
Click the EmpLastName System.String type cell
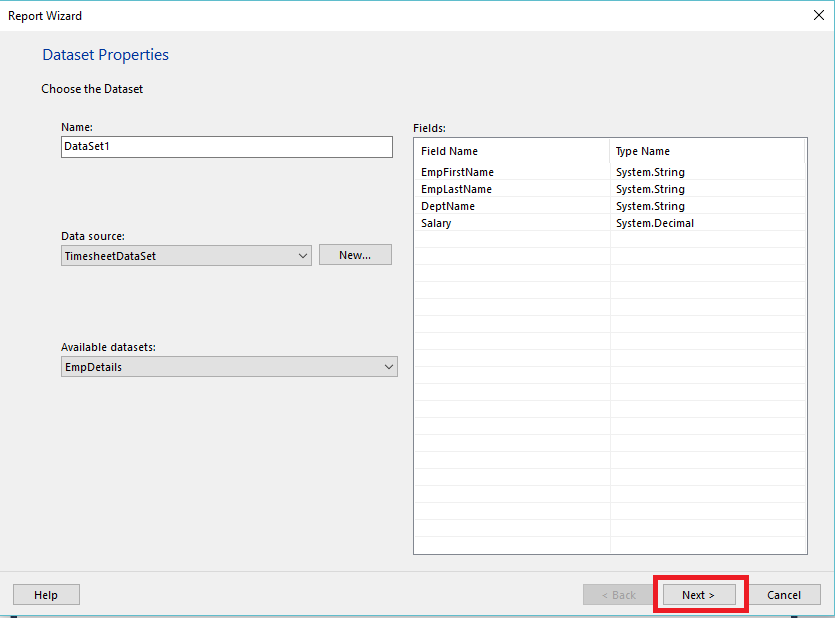click(650, 189)
